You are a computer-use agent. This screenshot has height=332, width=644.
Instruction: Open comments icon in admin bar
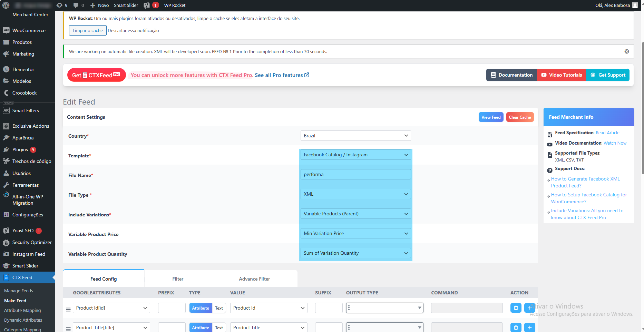tap(78, 5)
